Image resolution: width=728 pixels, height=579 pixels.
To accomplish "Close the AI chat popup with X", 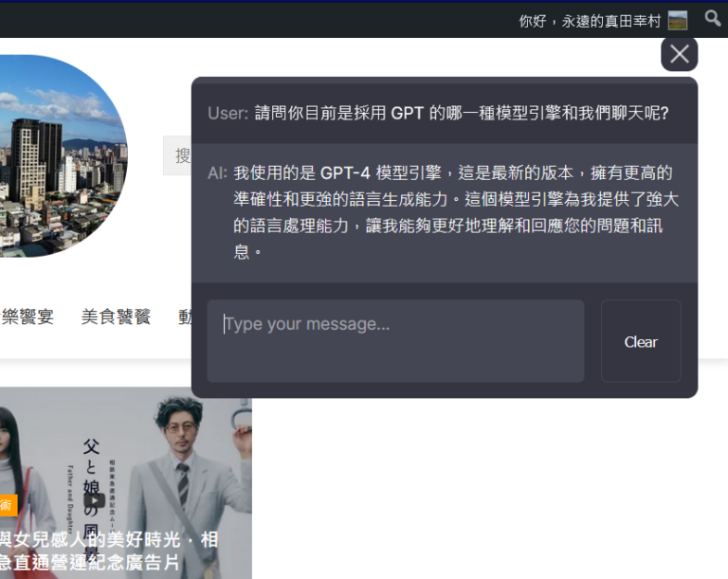I will (x=679, y=54).
